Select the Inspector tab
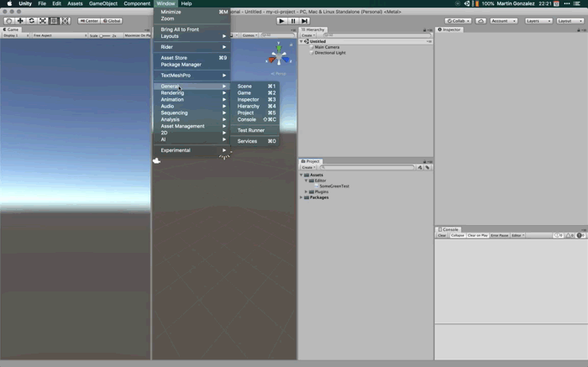Viewport: 588px width, 367px height. point(449,29)
